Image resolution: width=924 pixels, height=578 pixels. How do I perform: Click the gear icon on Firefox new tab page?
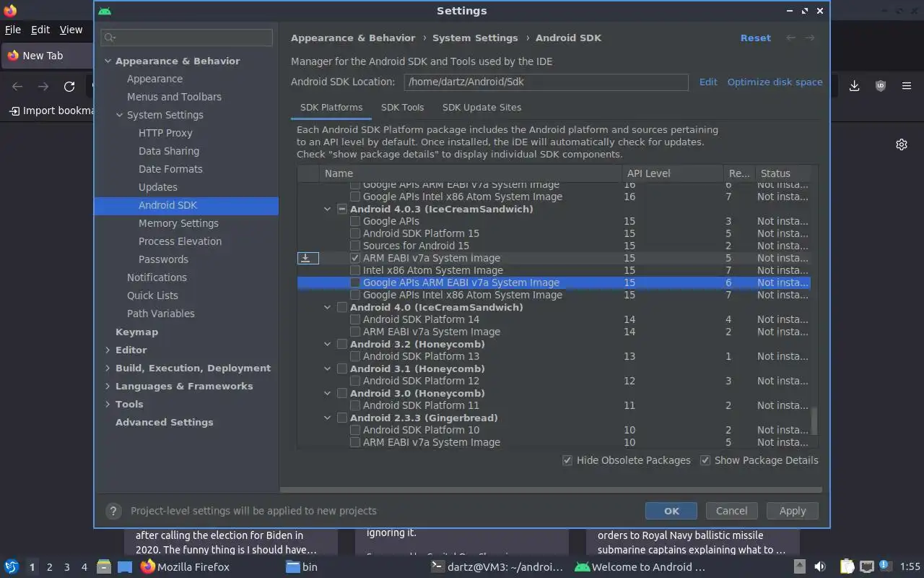902,144
